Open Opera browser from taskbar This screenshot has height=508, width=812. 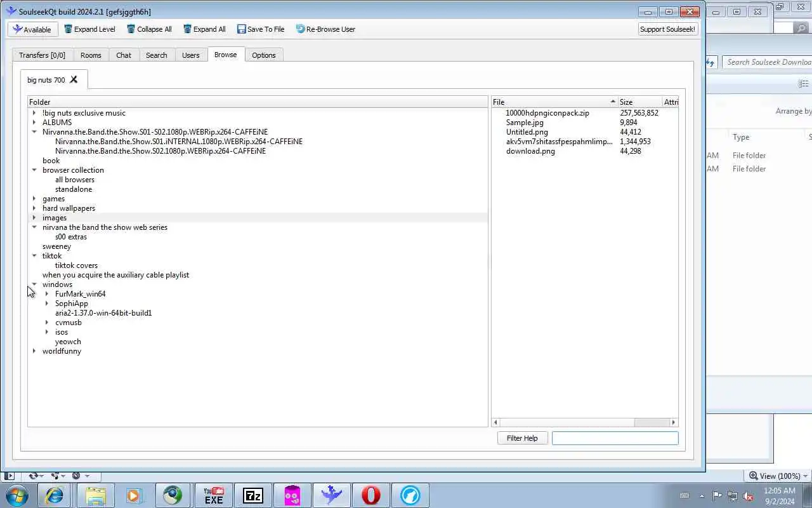pyautogui.click(x=371, y=495)
